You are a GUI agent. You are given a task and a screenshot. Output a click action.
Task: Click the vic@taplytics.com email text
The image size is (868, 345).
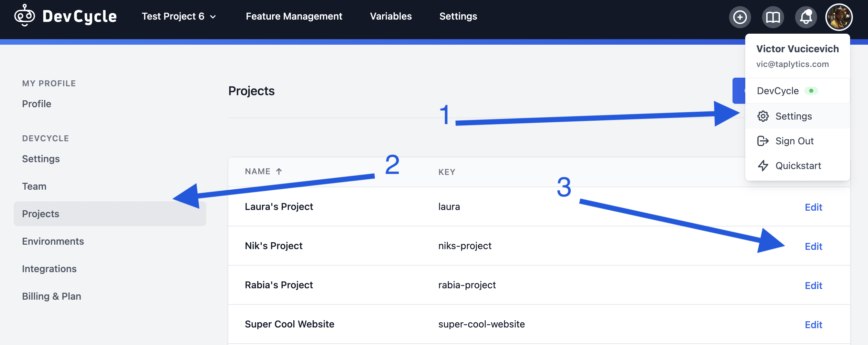[x=792, y=64]
